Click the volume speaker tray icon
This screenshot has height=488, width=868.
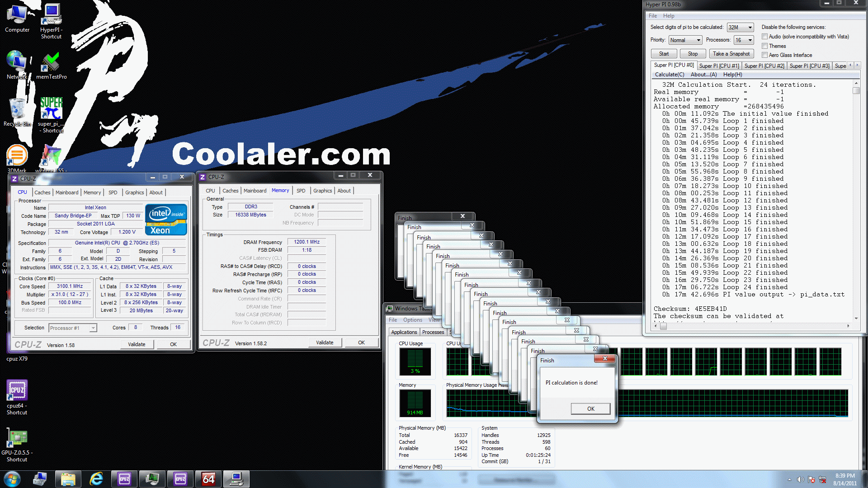coord(800,479)
